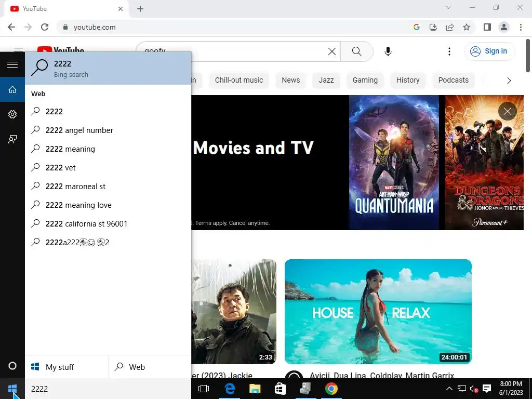The height and width of the screenshot is (399, 532).
Task: Open Chrome tab search chevron
Action: tap(448, 7)
